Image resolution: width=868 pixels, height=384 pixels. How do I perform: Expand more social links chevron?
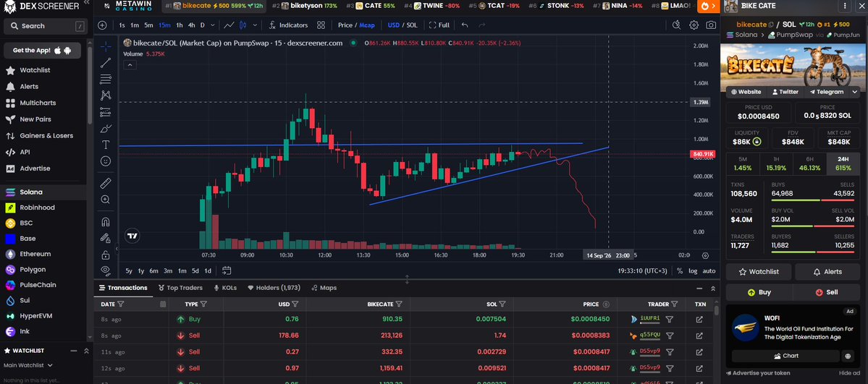pos(855,92)
